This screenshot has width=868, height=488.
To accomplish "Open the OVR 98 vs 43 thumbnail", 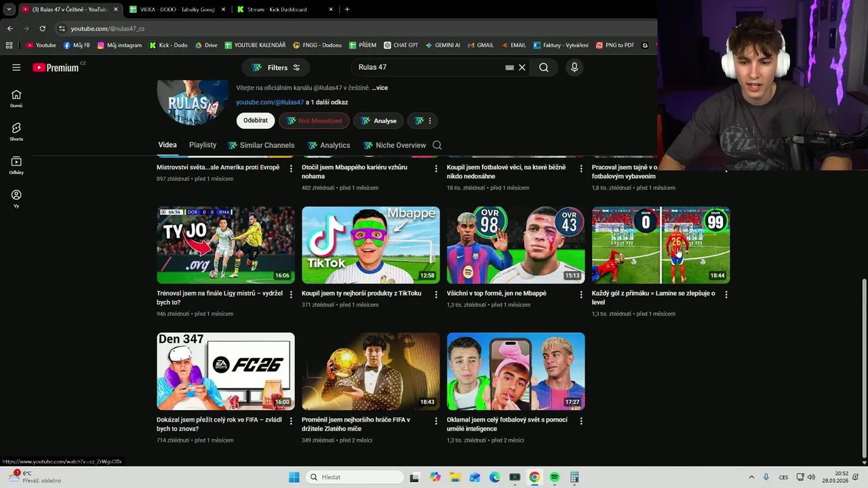I will tap(516, 245).
